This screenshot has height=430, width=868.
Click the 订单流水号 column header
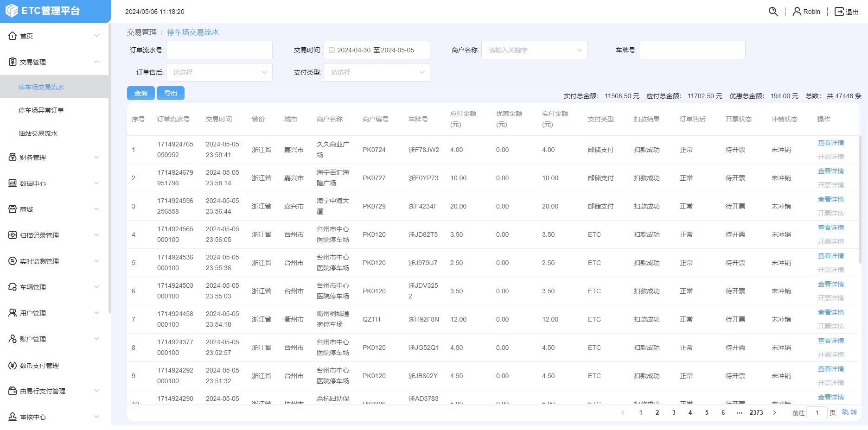[x=173, y=119]
